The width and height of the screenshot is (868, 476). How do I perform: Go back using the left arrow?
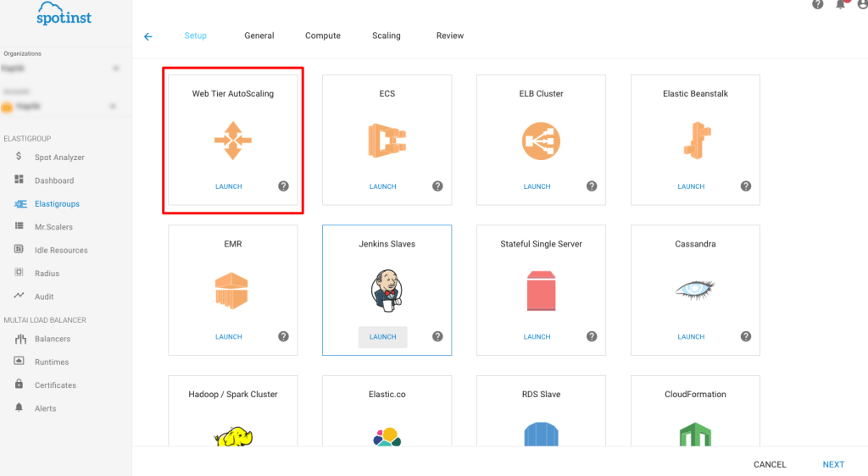(x=148, y=36)
